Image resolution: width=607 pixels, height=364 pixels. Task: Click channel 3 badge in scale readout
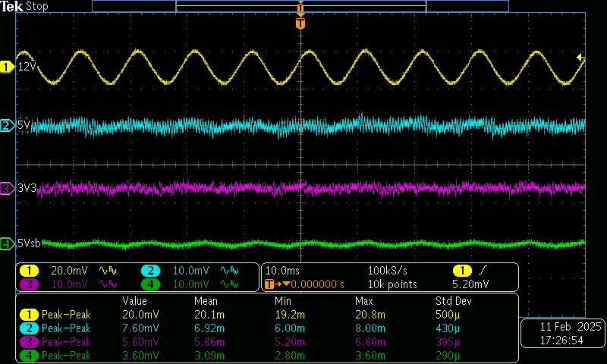point(29,284)
